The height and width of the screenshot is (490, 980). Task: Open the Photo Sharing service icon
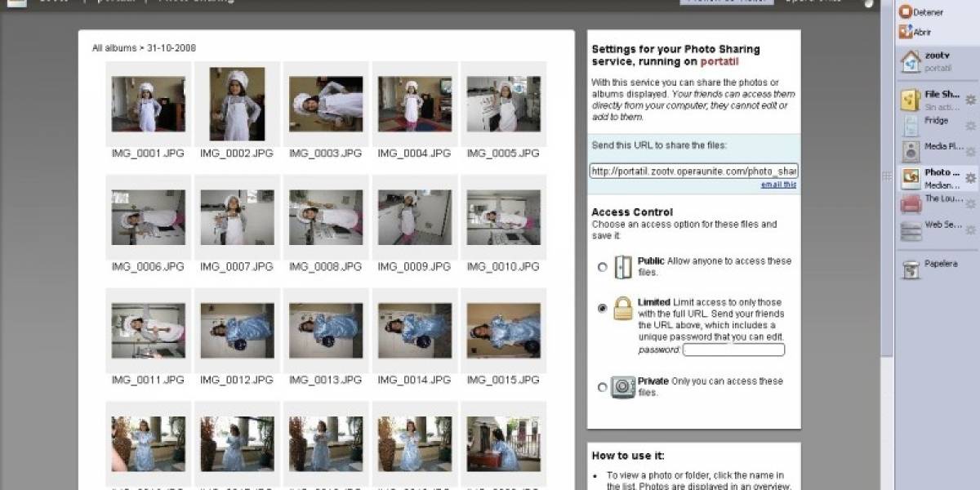[911, 177]
